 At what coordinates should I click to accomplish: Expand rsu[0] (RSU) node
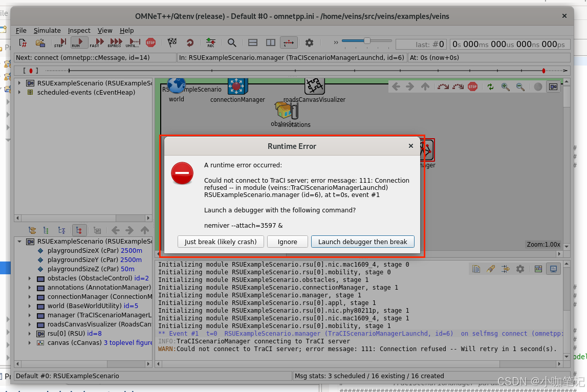[30, 334]
